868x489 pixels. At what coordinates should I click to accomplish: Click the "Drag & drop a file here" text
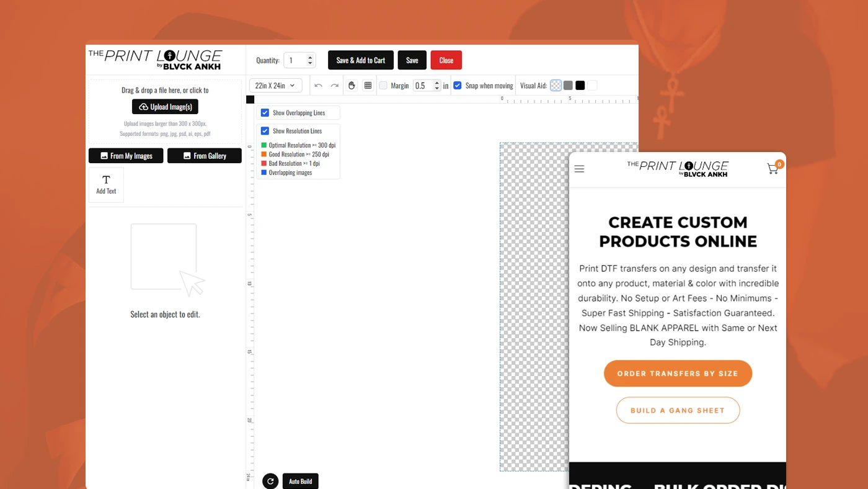[x=165, y=90]
